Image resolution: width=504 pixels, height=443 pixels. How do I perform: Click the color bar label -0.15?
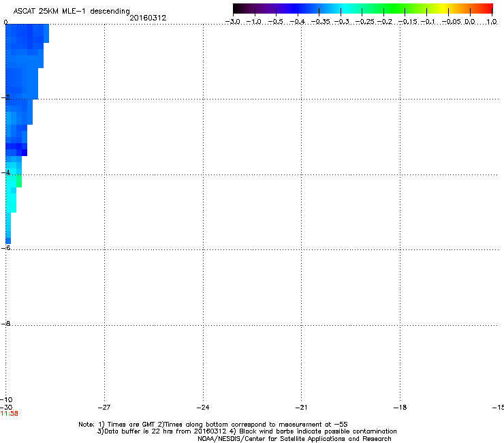click(x=407, y=22)
